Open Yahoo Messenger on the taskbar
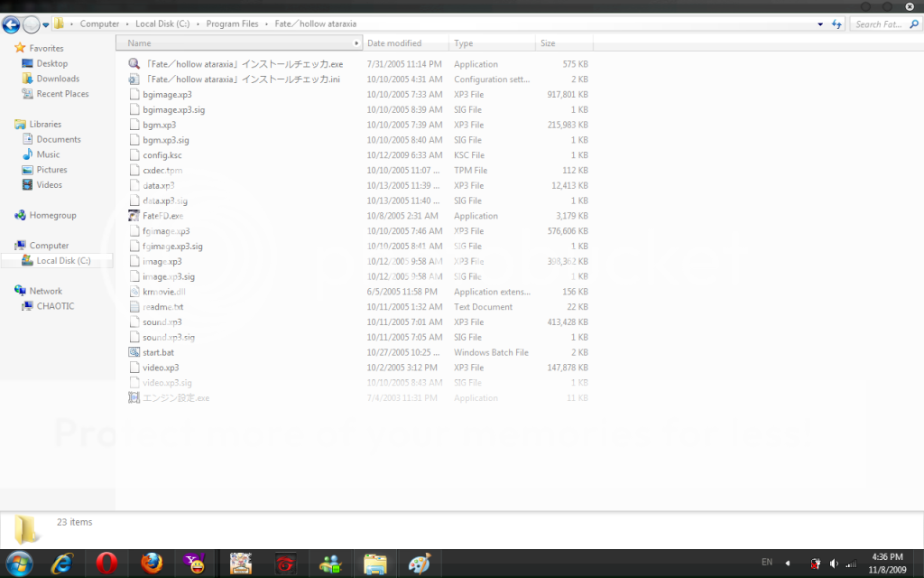 195,564
